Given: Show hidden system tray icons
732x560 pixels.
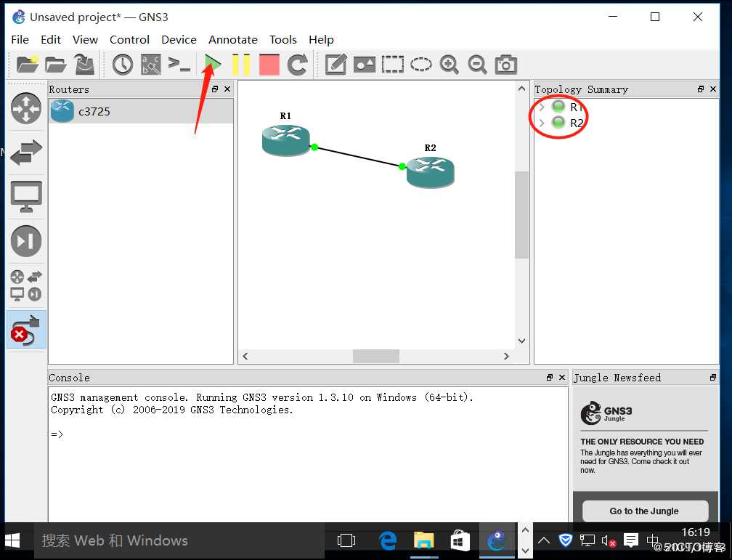Looking at the screenshot, I should point(544,541).
